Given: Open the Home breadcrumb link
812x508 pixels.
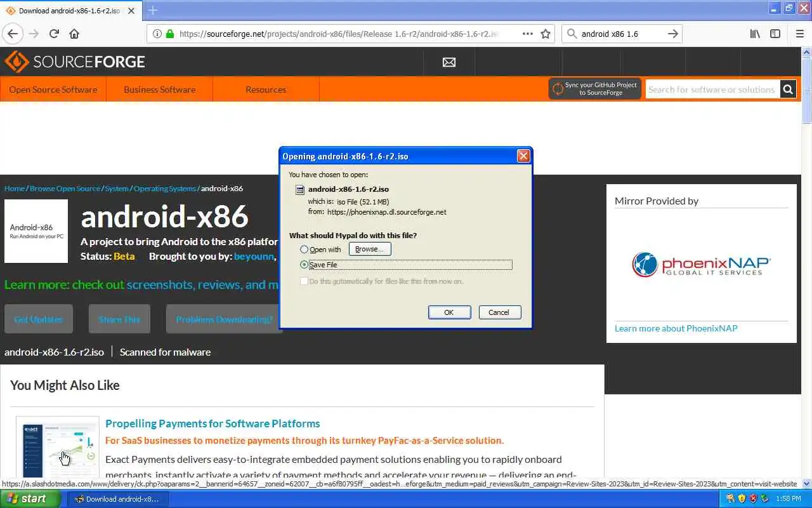Looking at the screenshot, I should click(15, 189).
